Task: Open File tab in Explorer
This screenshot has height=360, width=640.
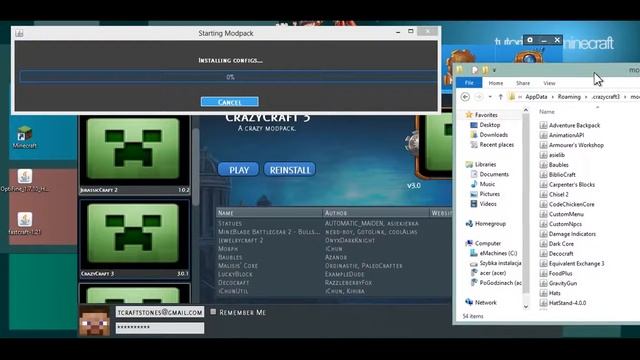Action: tap(469, 83)
